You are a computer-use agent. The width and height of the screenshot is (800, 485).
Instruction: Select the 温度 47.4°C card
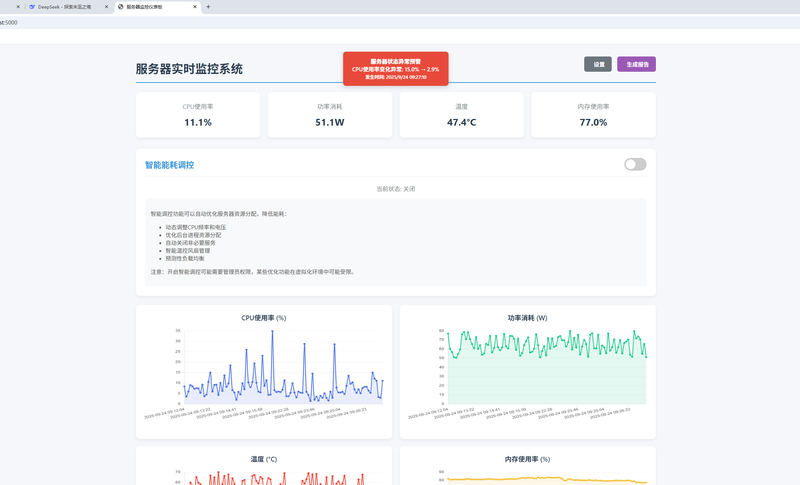tap(462, 115)
